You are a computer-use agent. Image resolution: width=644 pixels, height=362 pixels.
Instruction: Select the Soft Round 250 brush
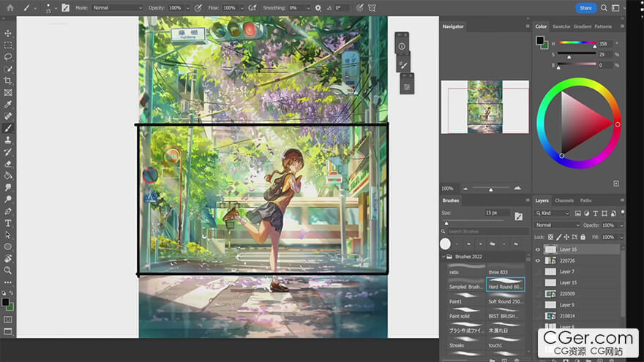(x=506, y=299)
